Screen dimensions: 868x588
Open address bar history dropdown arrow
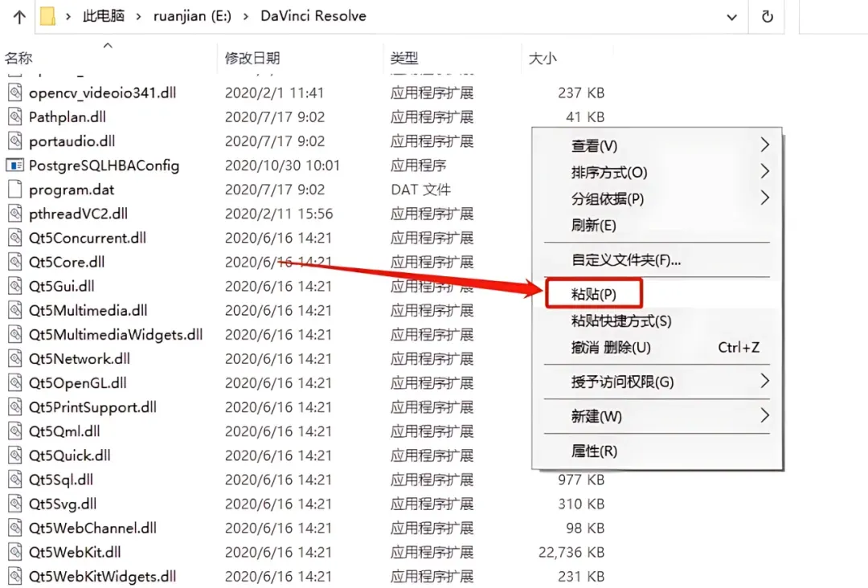pos(732,17)
